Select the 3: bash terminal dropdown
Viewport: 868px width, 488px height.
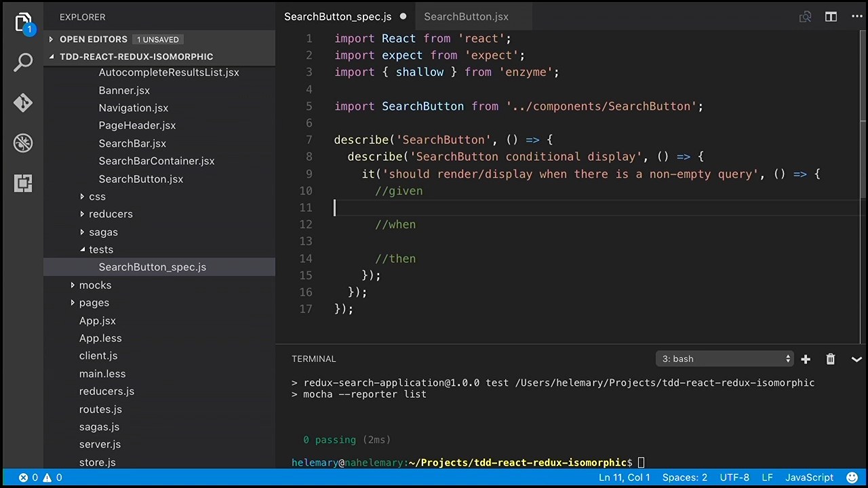click(725, 359)
